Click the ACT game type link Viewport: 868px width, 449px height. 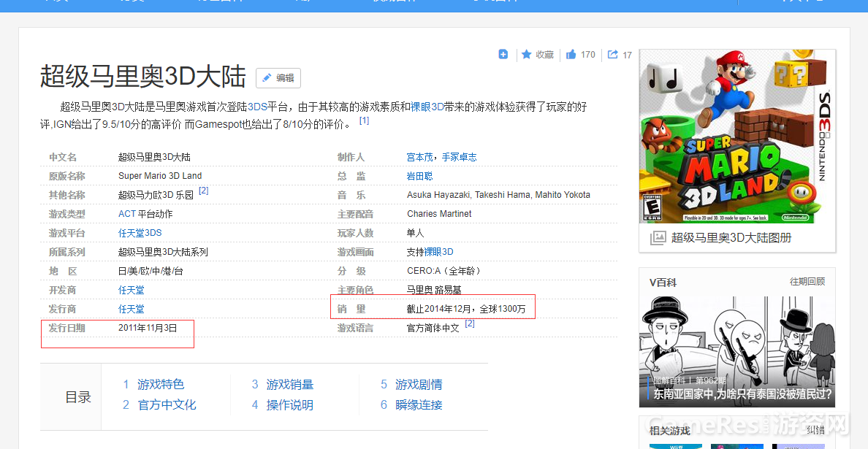[x=127, y=214]
